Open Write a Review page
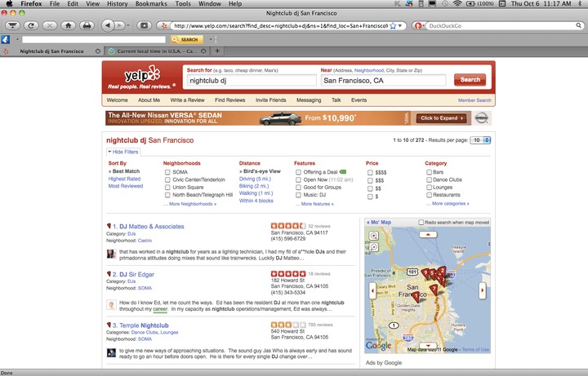 point(187,100)
